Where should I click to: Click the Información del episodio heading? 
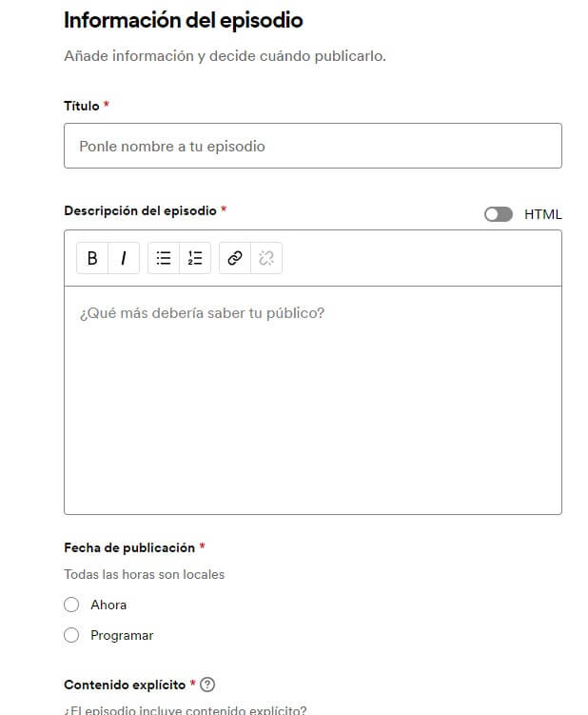(184, 20)
